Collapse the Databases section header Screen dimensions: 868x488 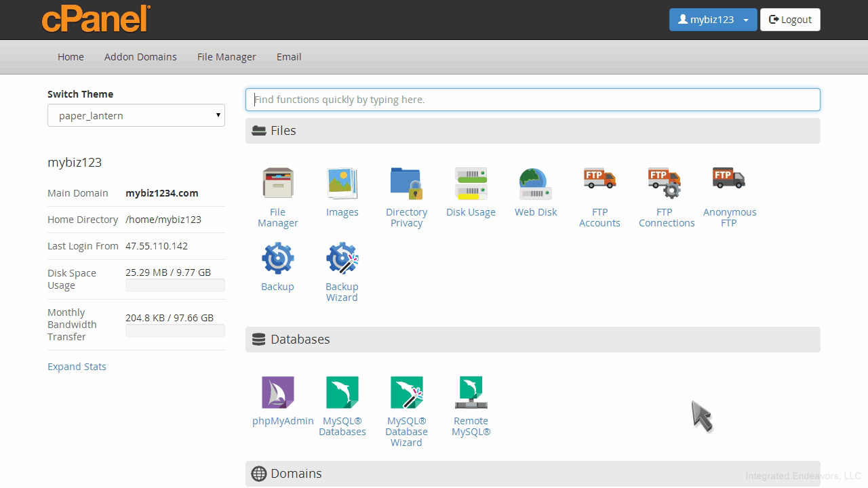(x=532, y=340)
